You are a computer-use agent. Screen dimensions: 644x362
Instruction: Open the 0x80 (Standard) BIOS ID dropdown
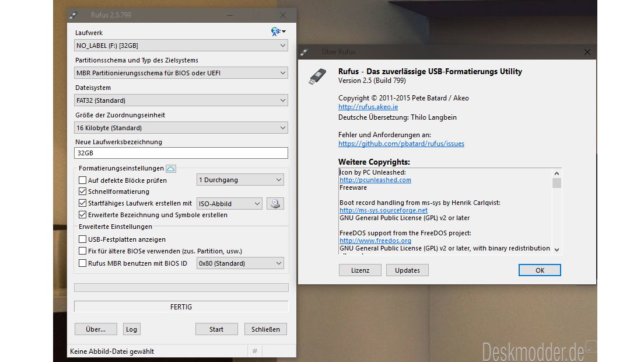click(x=240, y=263)
